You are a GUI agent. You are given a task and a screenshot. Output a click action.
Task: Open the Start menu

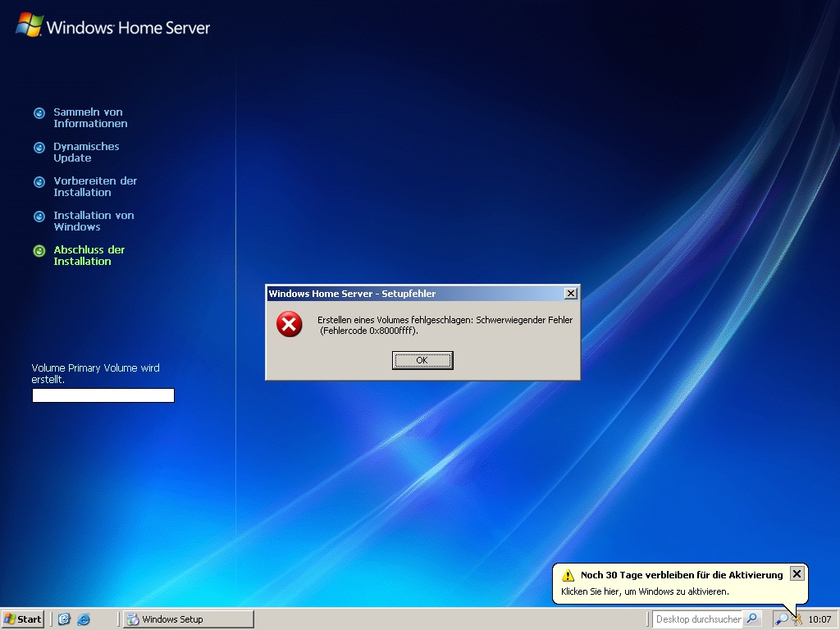22,619
